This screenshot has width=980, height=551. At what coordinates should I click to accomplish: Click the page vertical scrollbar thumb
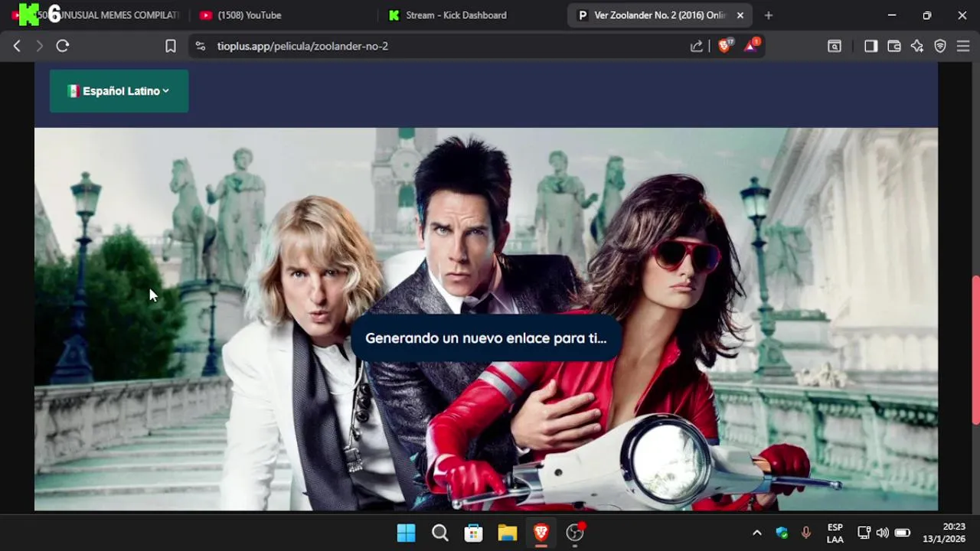(x=975, y=350)
